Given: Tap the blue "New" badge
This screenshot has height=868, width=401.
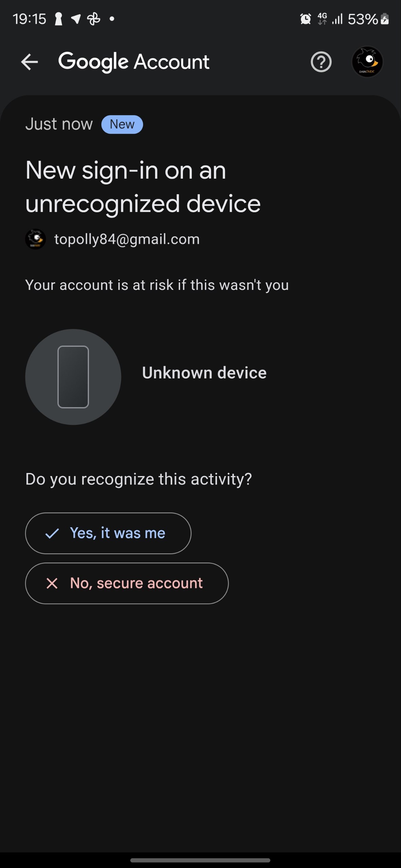Looking at the screenshot, I should pos(122,124).
